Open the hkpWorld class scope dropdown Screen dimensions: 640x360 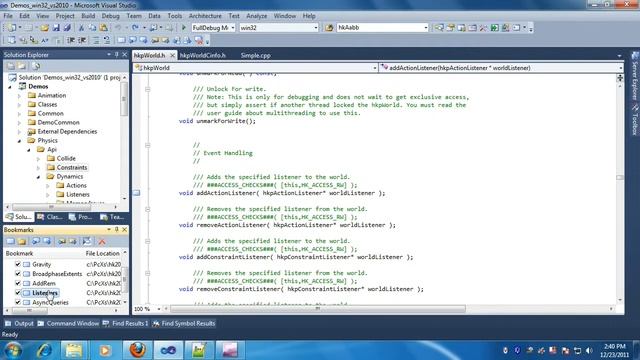375,68
